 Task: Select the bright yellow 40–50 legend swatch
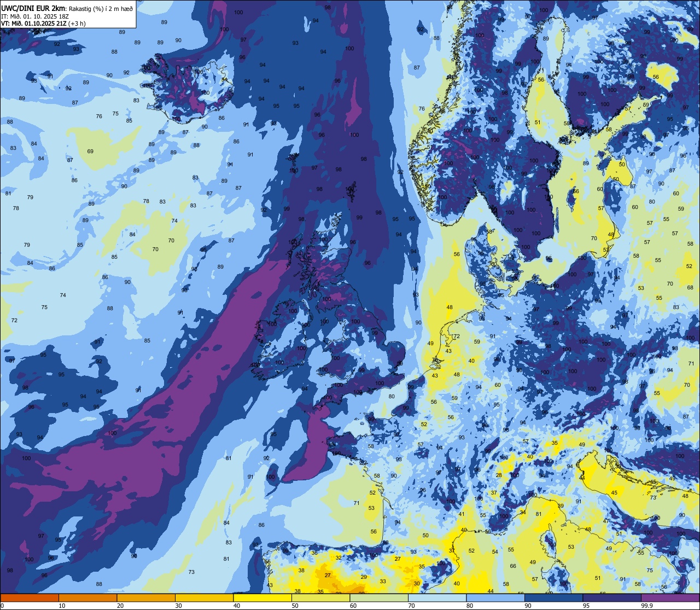click(262, 597)
